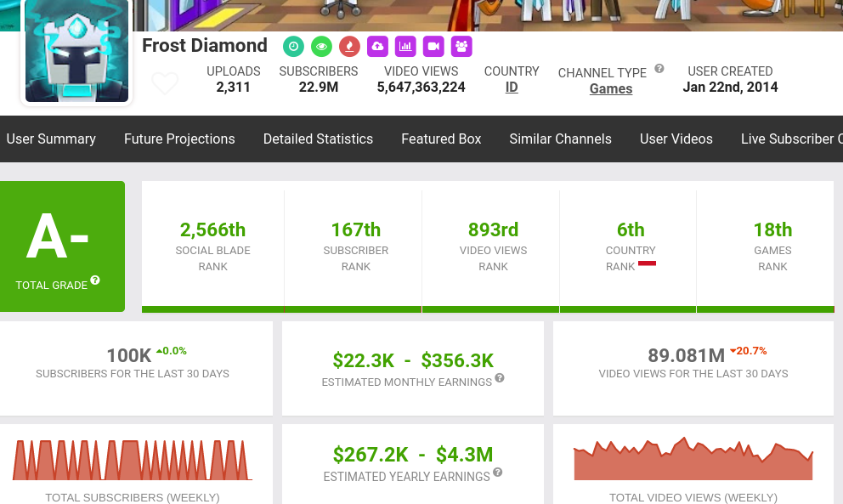The width and height of the screenshot is (843, 504).
Task: Favorite channel with the heart icon
Action: pyautogui.click(x=165, y=83)
